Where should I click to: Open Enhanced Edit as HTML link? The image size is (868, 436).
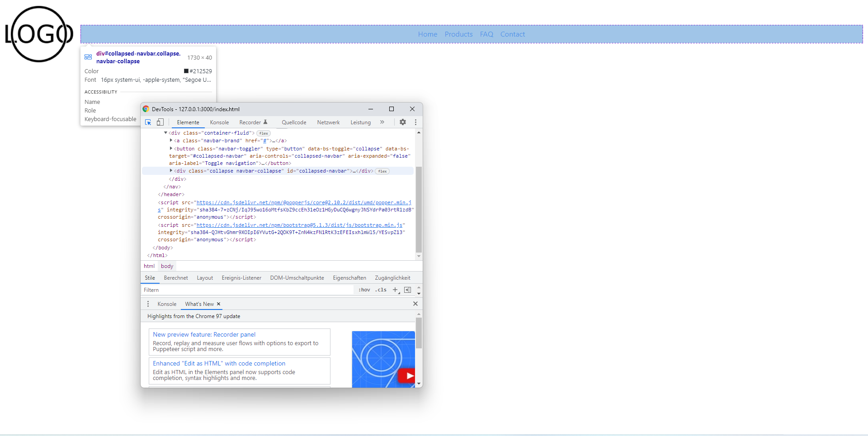pos(219,364)
